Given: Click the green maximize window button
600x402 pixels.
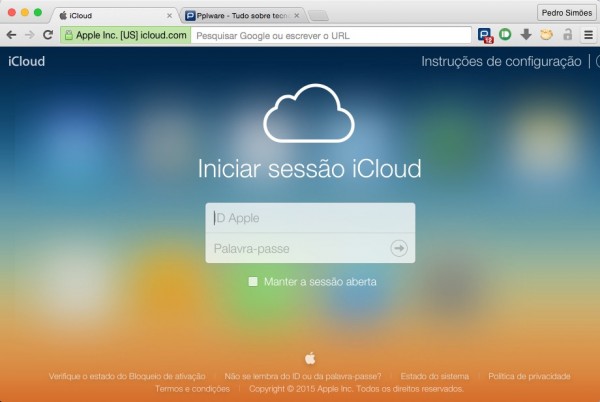Looking at the screenshot, I should [x=38, y=12].
